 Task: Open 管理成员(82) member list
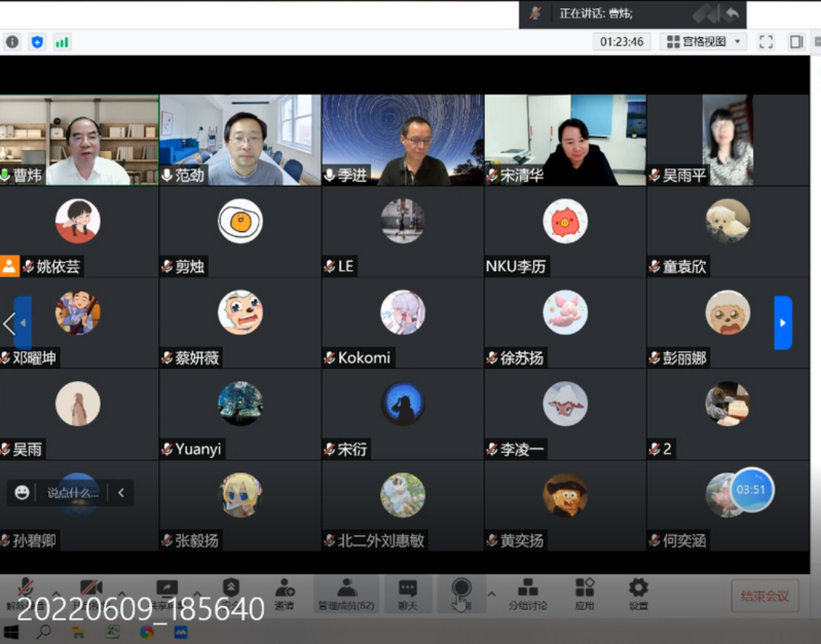tap(346, 594)
